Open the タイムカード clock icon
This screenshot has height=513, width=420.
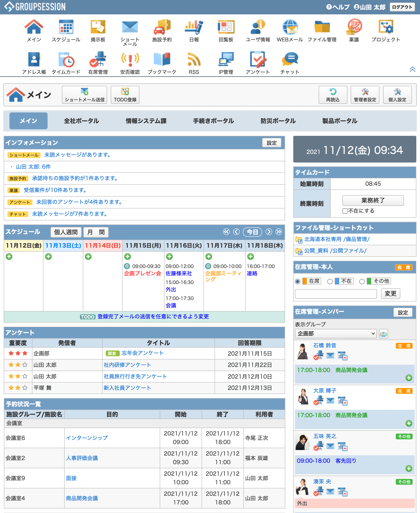[66, 59]
